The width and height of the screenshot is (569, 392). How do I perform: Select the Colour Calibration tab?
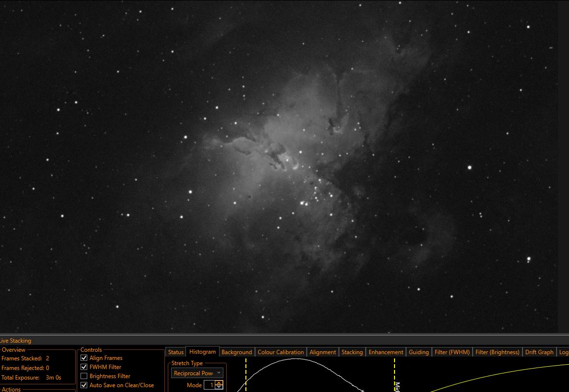click(x=280, y=352)
